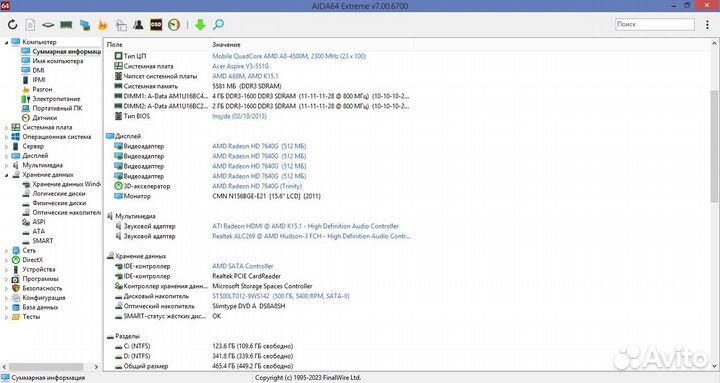720x383 pixels.
Task: Open the sensor gauge toolbar icon
Action: (x=174, y=25)
